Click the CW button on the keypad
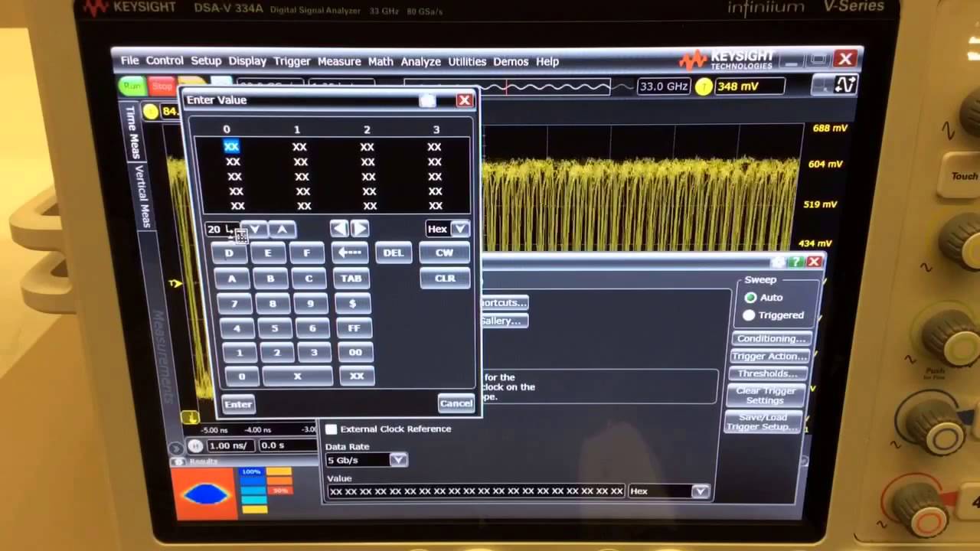This screenshot has height=551, width=980. [444, 253]
